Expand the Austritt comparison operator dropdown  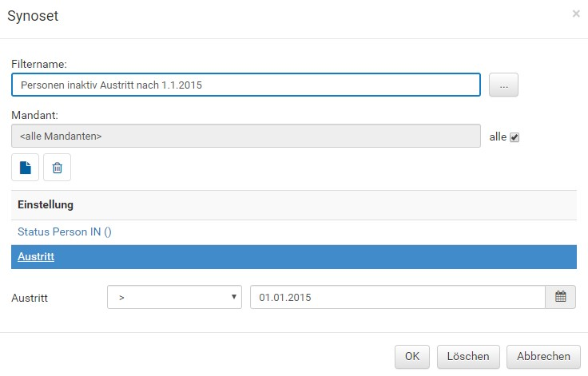[174, 297]
